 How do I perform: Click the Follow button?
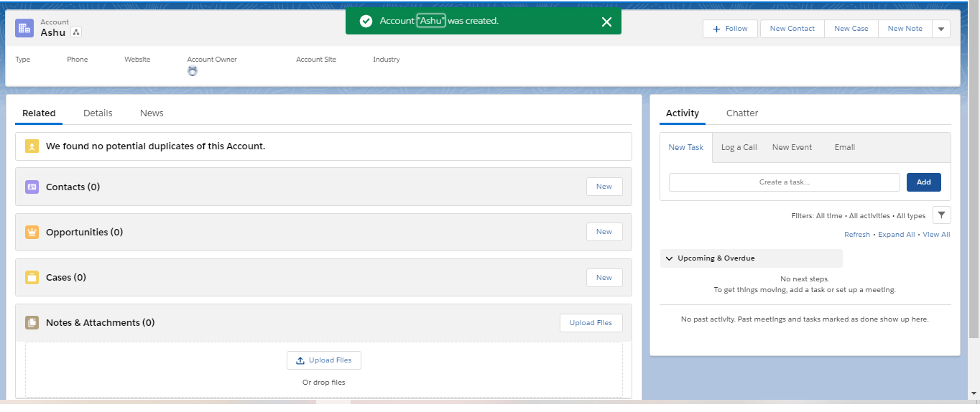[730, 29]
